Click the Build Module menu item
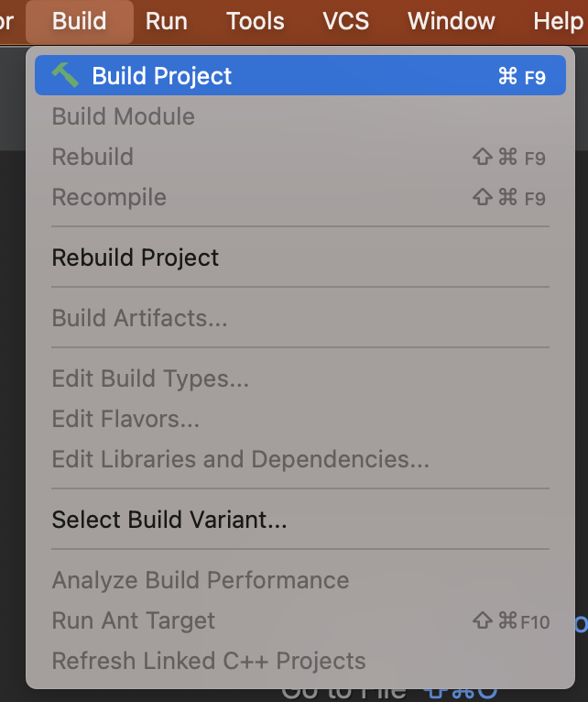588x702 pixels. tap(124, 116)
